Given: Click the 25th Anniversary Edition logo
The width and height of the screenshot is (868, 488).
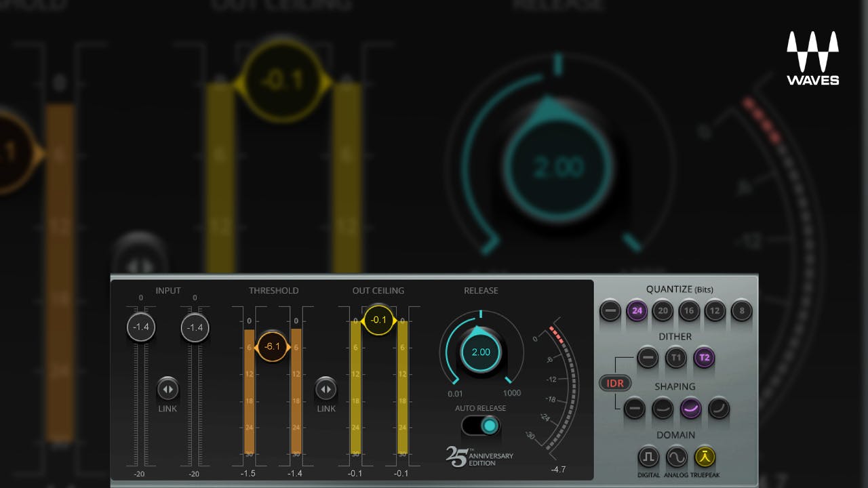Looking at the screenshot, I should click(479, 456).
